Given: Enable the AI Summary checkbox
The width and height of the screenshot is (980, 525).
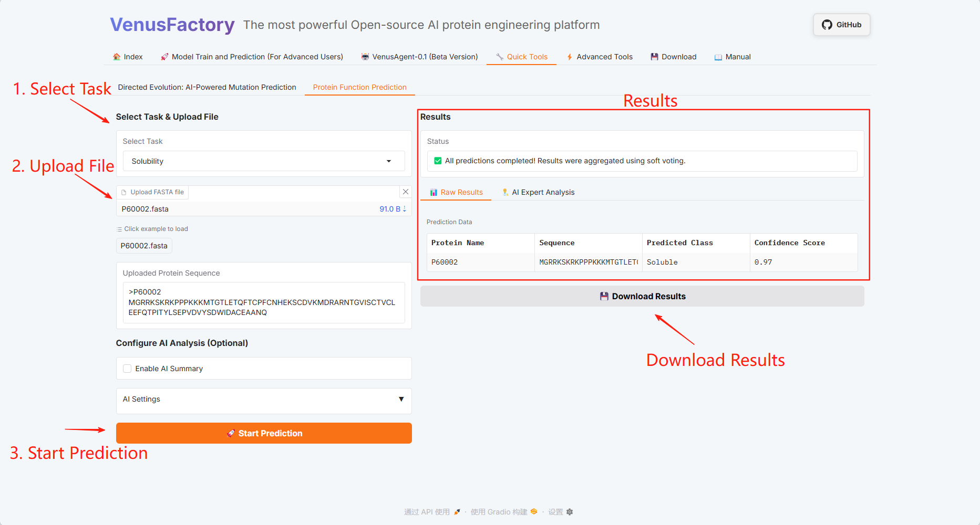Looking at the screenshot, I should pyautogui.click(x=127, y=369).
